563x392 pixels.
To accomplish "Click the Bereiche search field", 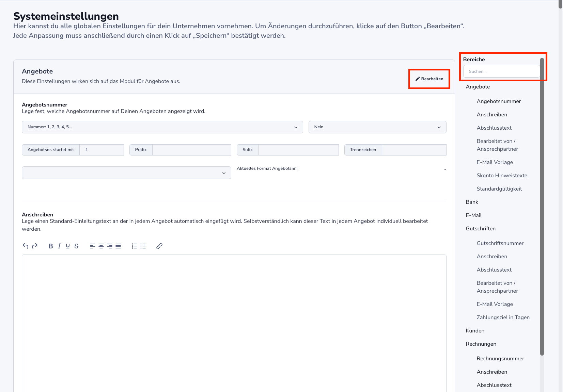I will (x=501, y=71).
